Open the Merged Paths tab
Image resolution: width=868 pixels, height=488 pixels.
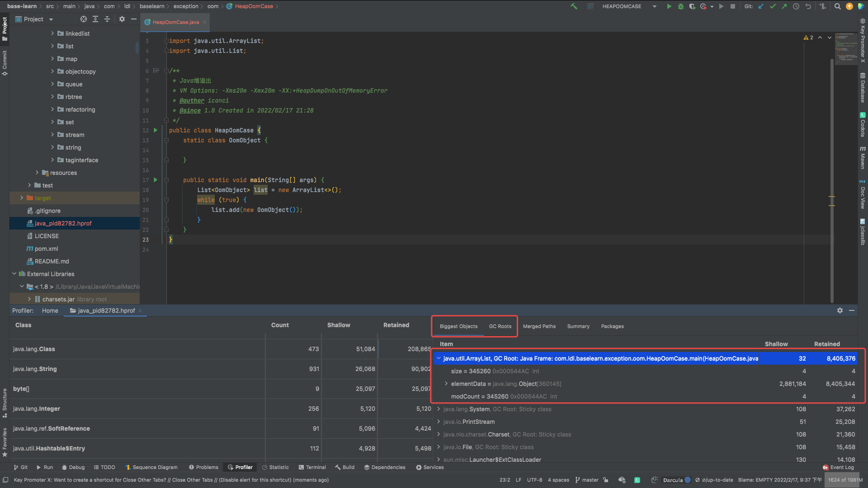click(539, 326)
